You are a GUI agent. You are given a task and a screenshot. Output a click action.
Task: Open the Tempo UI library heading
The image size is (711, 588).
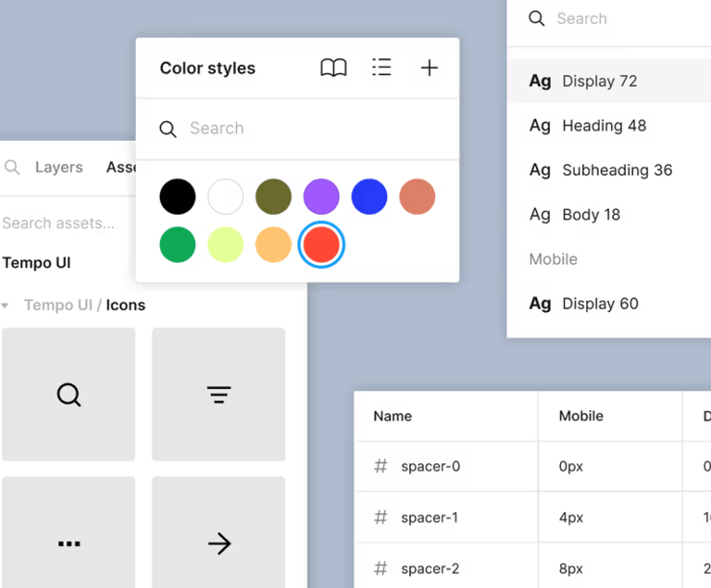tap(36, 263)
